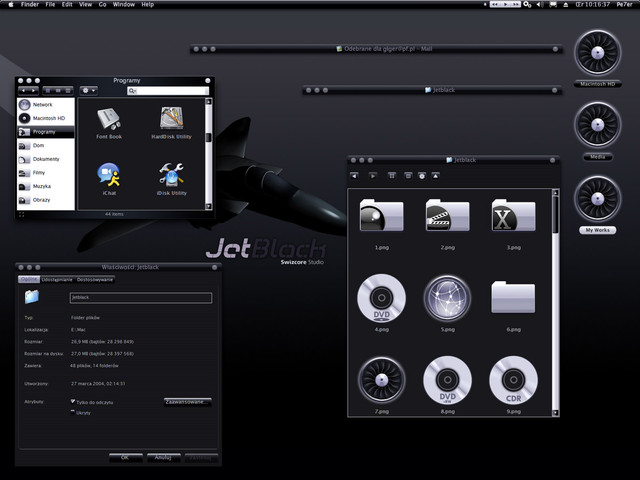Screen dimensions: 640x480
Task: Click Jetblack window scrollbar down arrow
Action: click(x=556, y=413)
